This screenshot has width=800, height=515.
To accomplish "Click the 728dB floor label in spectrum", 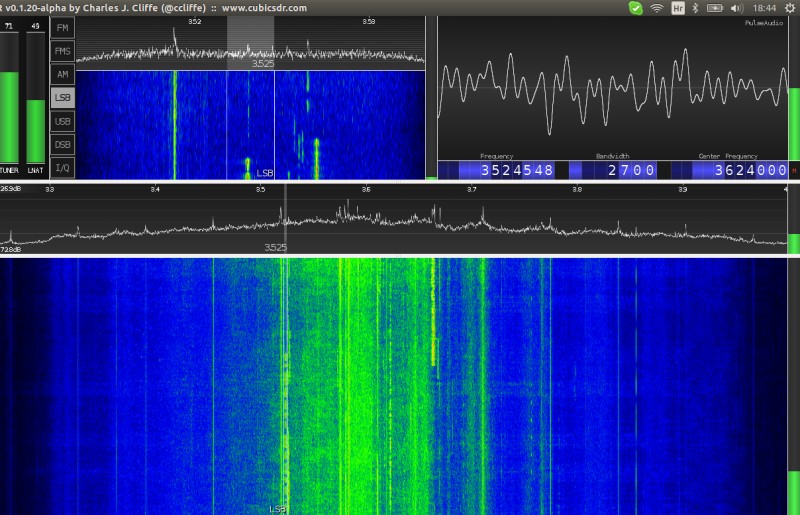I will [11, 250].
